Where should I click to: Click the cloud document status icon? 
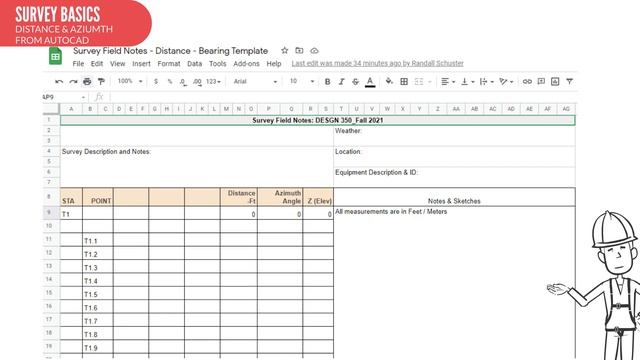coord(314,51)
